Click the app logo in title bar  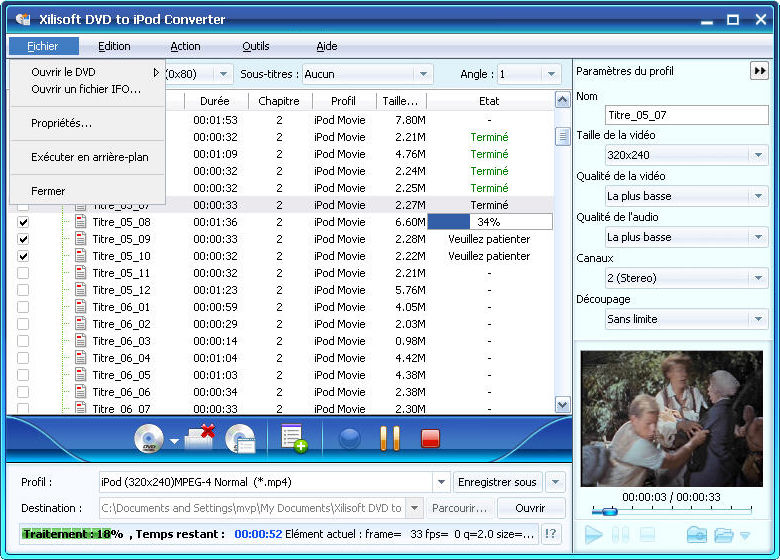(23, 19)
